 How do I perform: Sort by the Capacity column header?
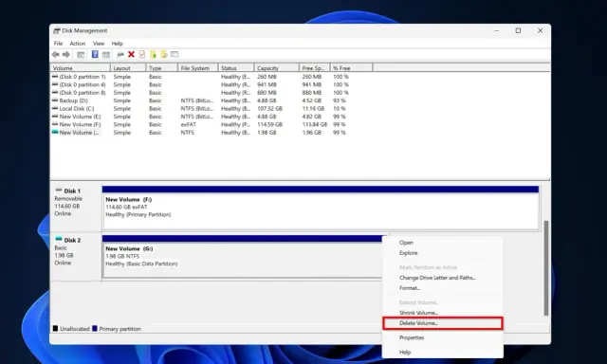coord(277,68)
